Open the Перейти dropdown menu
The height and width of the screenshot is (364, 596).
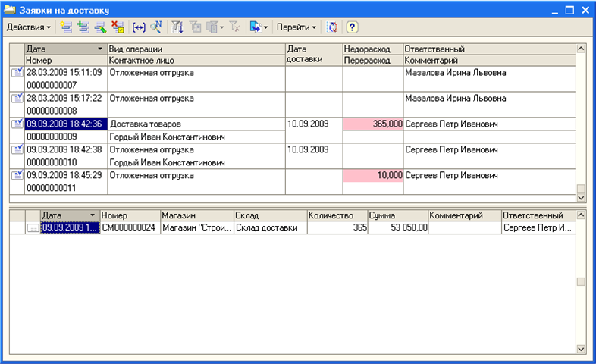296,27
